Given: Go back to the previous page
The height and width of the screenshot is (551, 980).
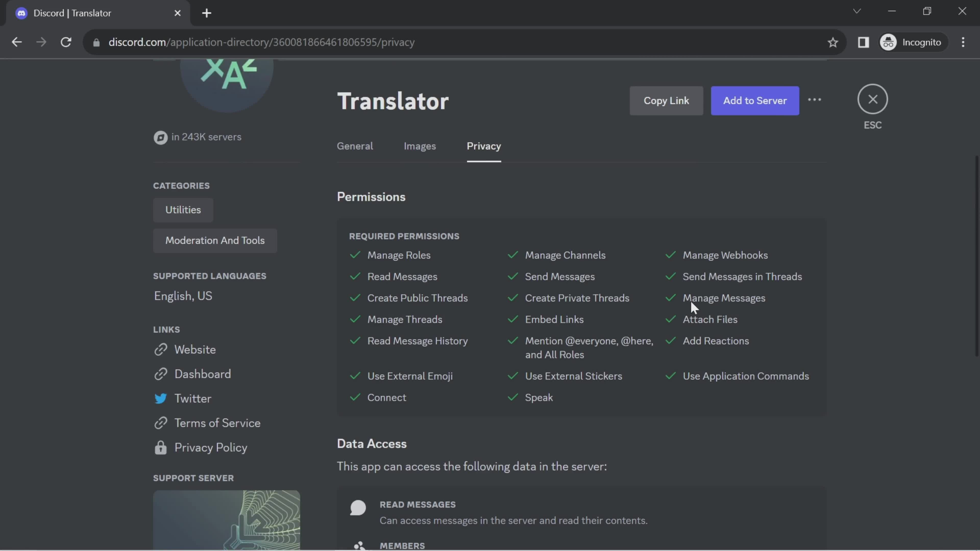Looking at the screenshot, I should [17, 42].
